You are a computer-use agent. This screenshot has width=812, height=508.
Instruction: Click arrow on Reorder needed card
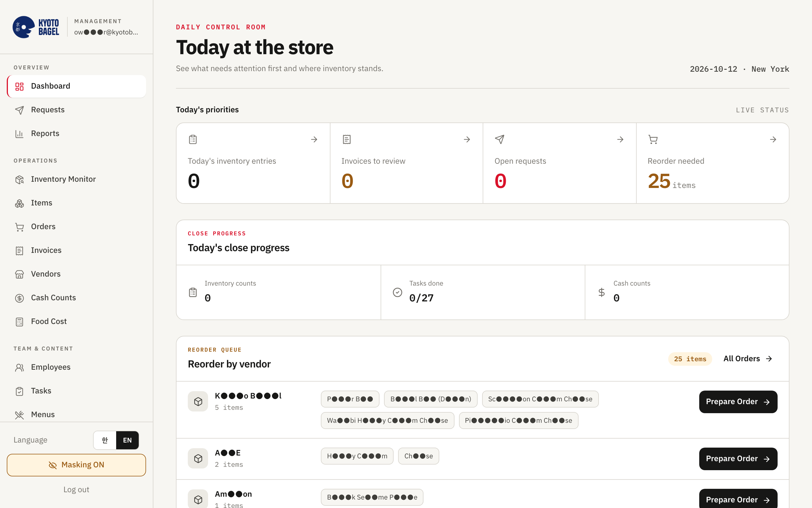[773, 139]
